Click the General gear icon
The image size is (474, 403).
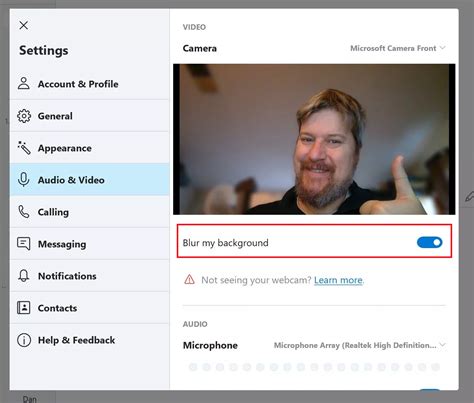(x=24, y=116)
